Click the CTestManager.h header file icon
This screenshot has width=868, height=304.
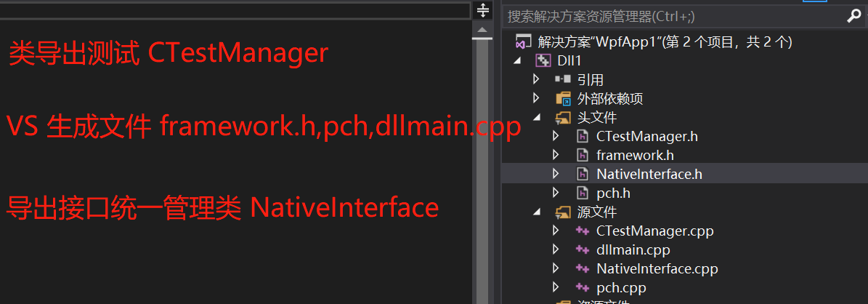(582, 137)
